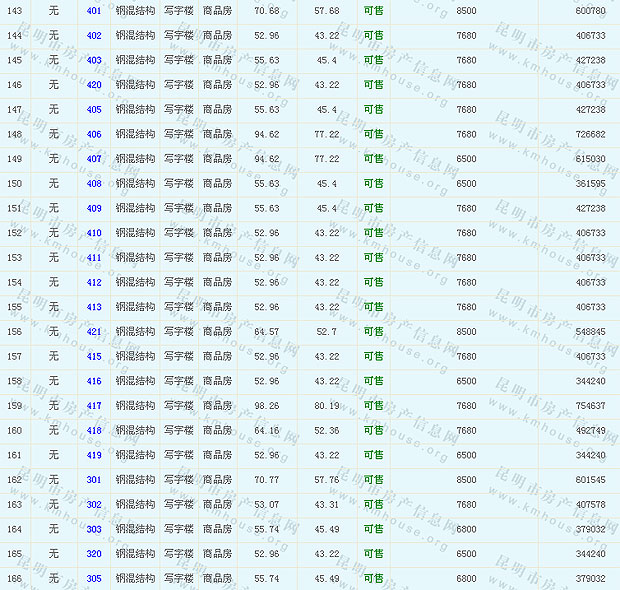Screen dimensions: 620x590
Task: Open room 420 details link
Action: [x=94, y=85]
